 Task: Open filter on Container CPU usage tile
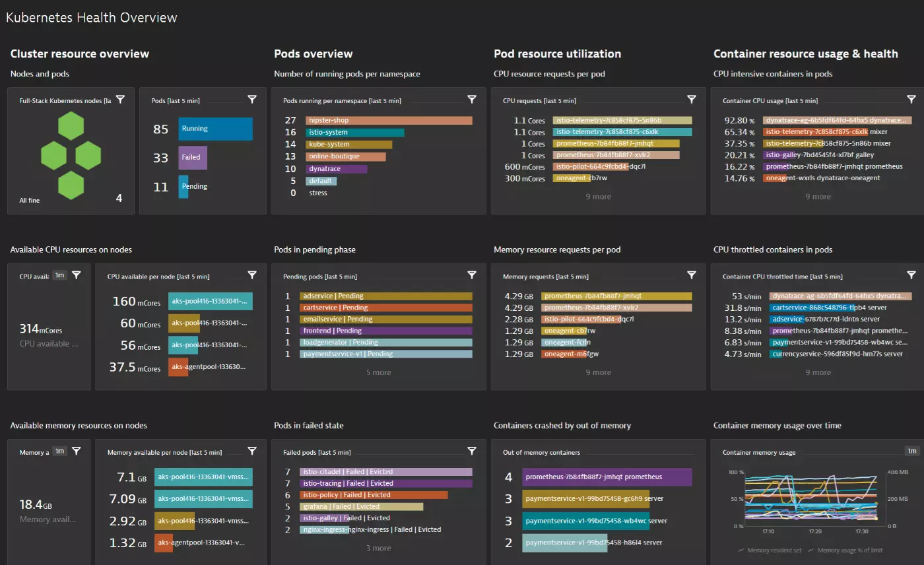point(911,100)
